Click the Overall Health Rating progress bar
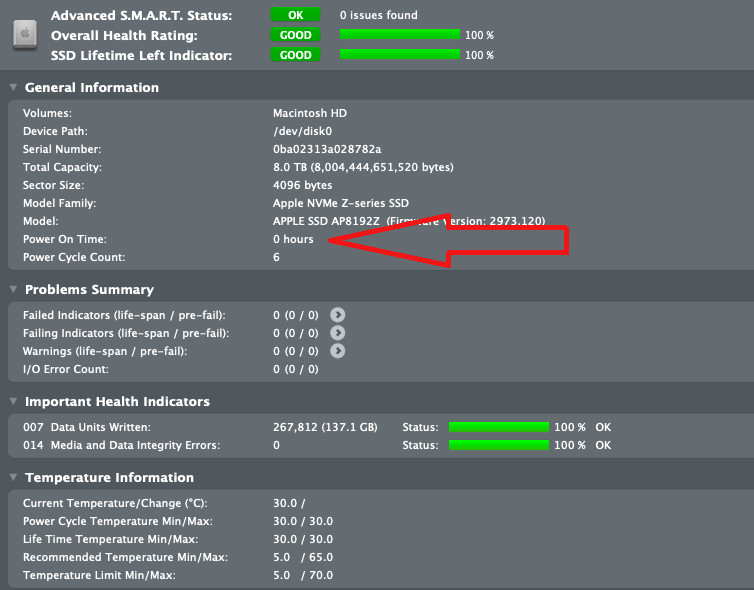Viewport: 754px width, 590px height. pos(400,35)
